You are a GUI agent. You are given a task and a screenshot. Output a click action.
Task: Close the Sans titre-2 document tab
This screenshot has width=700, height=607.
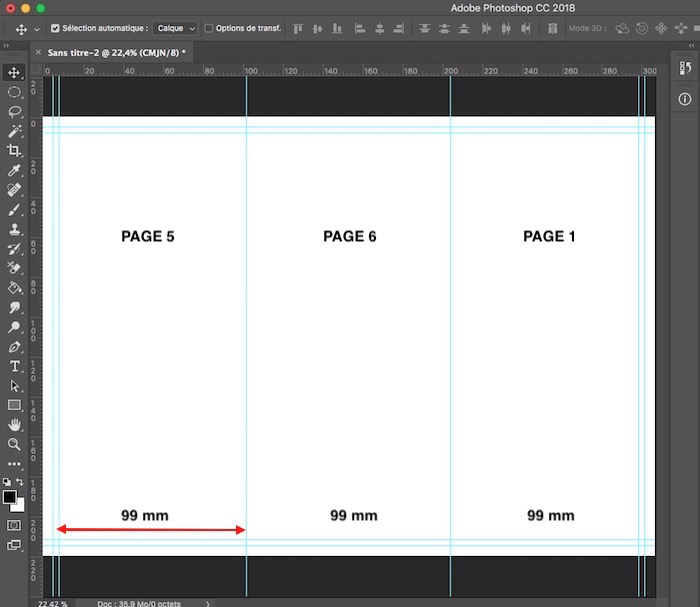(x=38, y=52)
